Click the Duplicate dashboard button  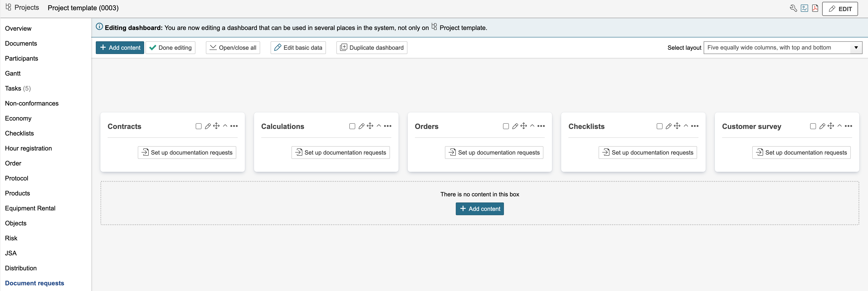[372, 47]
